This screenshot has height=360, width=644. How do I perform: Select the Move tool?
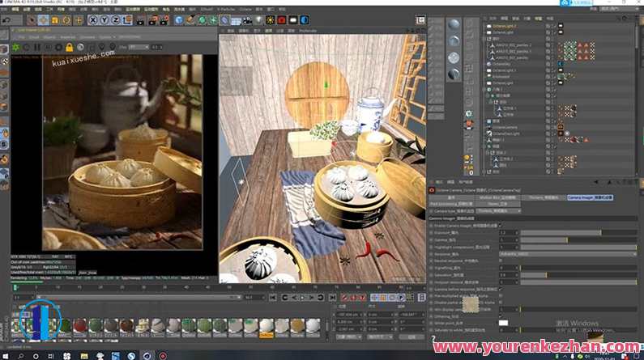[x=43, y=19]
